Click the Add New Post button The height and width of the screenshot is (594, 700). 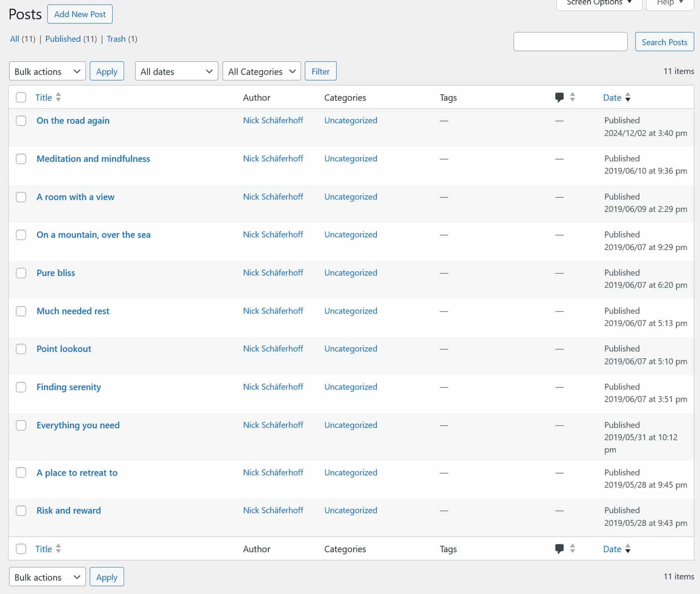click(x=80, y=14)
